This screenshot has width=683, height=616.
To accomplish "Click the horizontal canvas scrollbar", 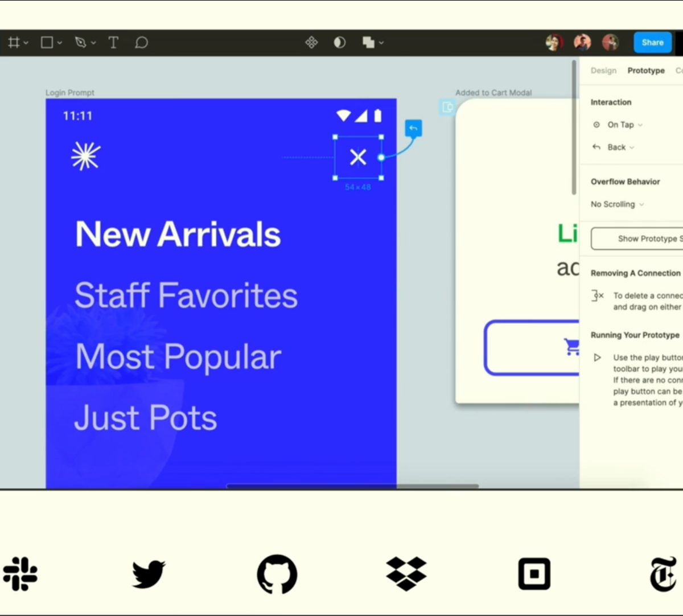I will point(352,486).
